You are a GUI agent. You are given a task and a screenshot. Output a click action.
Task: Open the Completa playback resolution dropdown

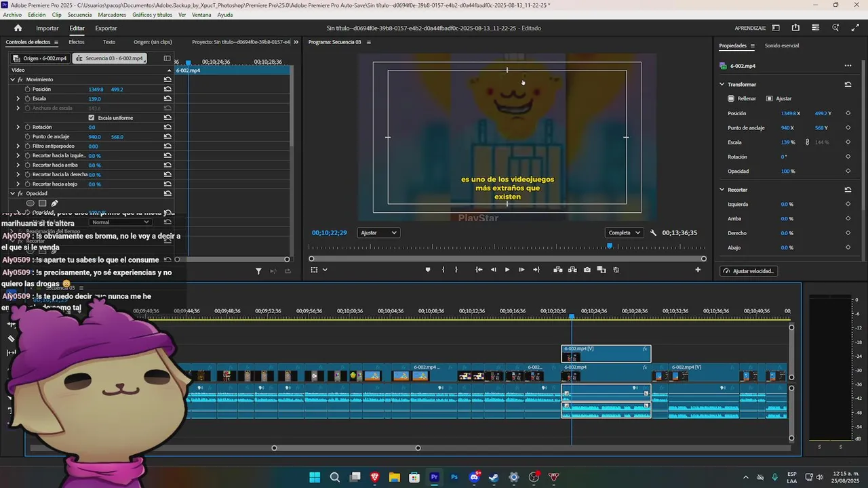click(624, 232)
